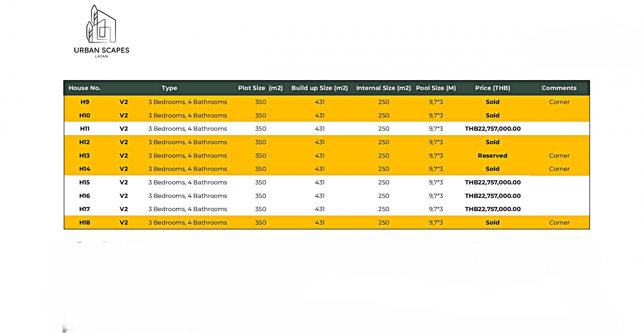Click the H15 house number cell
Screen dimensions: 644x333
pos(85,182)
